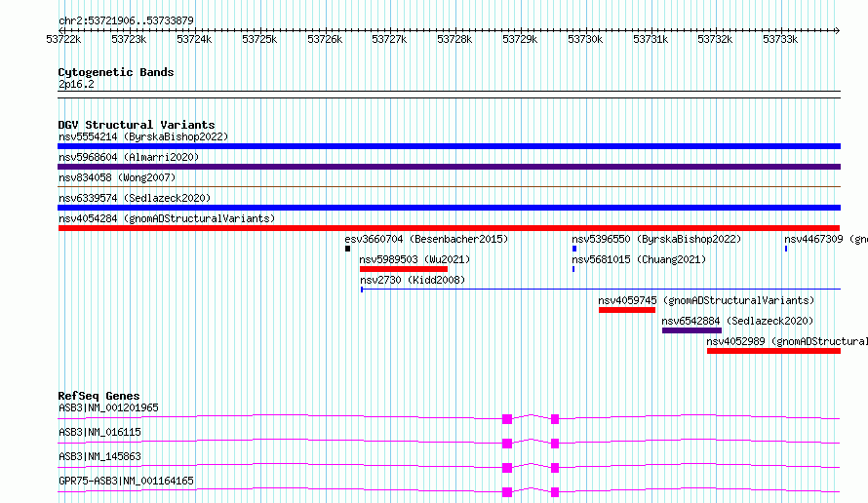Open nsv4054284 gnomADStructuralVariants label
Screen dimensions: 868x503
[x=167, y=218]
